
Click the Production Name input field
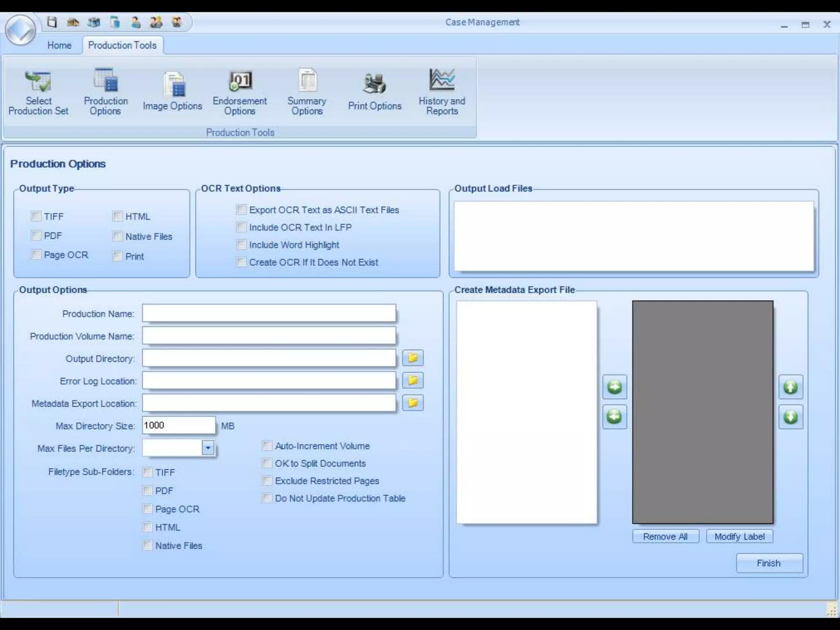269,314
